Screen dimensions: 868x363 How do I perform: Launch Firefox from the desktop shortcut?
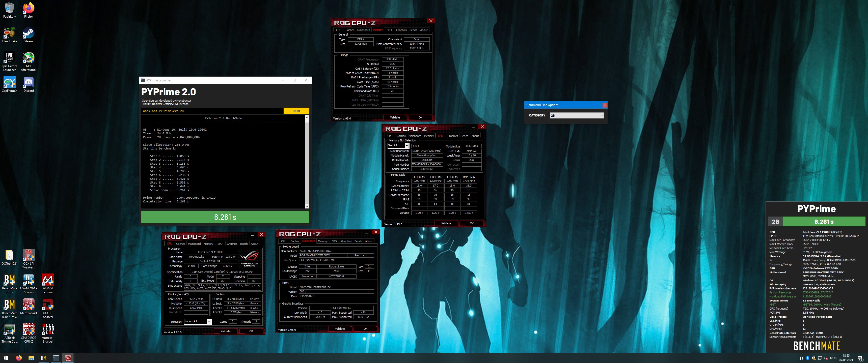point(28,10)
